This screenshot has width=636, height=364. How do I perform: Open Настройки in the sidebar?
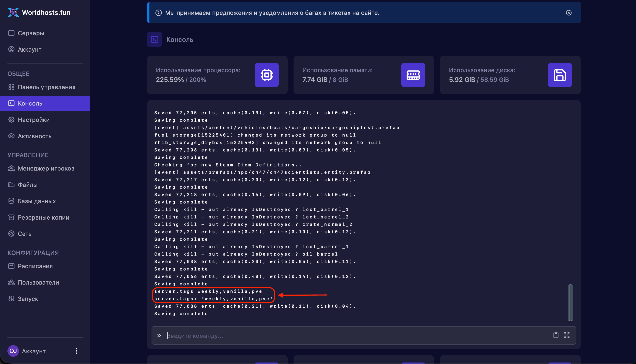[x=45, y=120]
